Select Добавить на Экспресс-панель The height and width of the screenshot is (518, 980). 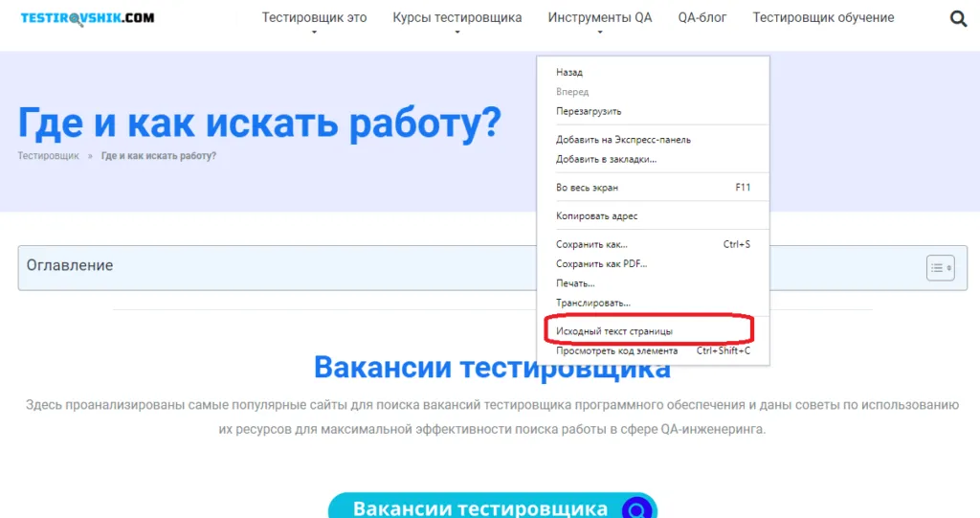653,140
